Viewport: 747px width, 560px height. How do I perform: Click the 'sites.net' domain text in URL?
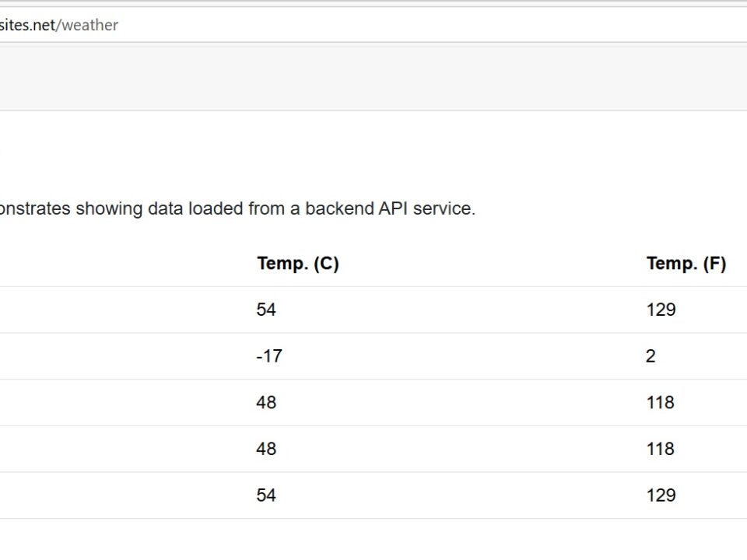pyautogui.click(x=28, y=25)
